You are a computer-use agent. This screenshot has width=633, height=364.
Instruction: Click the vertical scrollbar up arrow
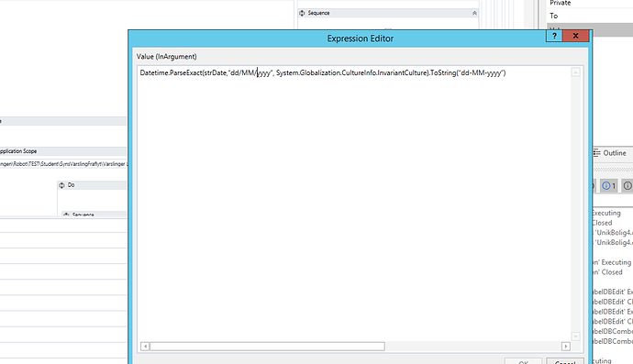tap(576, 72)
